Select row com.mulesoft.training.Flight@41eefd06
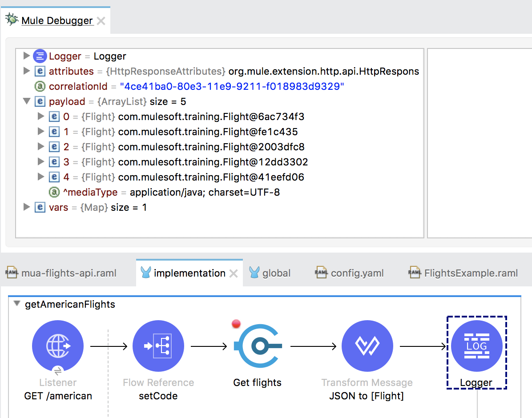 click(177, 177)
